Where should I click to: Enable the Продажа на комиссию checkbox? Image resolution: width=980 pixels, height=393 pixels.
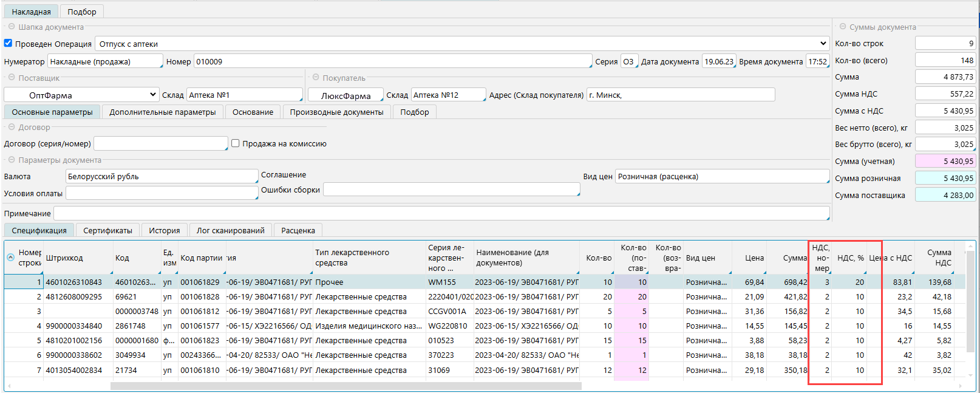click(236, 143)
